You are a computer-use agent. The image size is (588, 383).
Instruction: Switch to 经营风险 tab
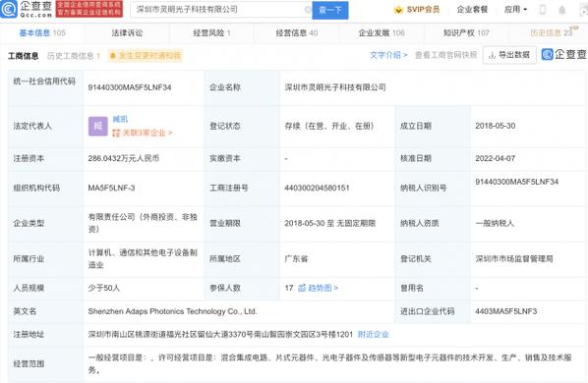pyautogui.click(x=211, y=33)
